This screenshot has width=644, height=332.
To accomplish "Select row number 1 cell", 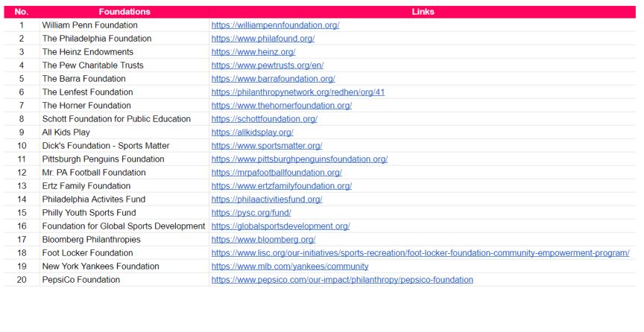I will click(x=22, y=25).
